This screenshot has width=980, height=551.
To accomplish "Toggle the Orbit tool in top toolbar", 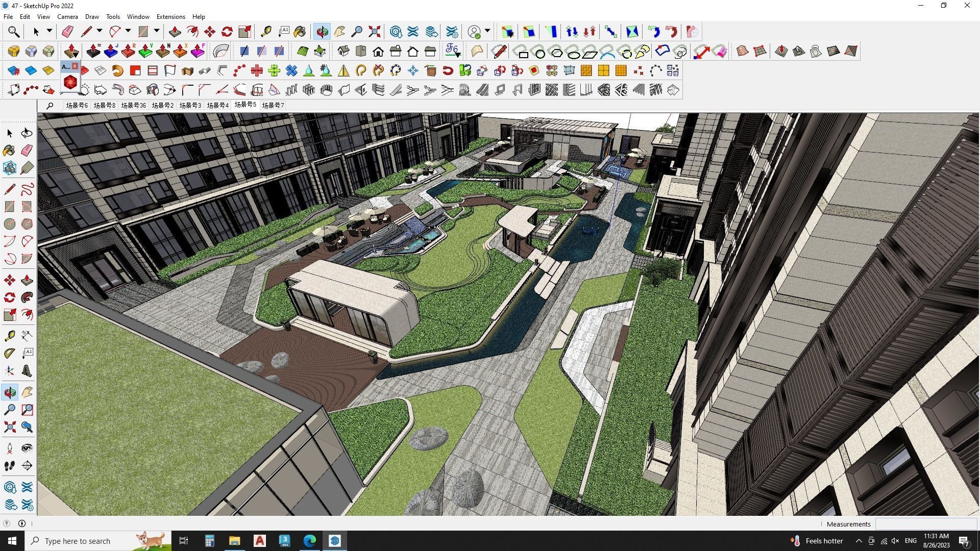I will tap(322, 32).
